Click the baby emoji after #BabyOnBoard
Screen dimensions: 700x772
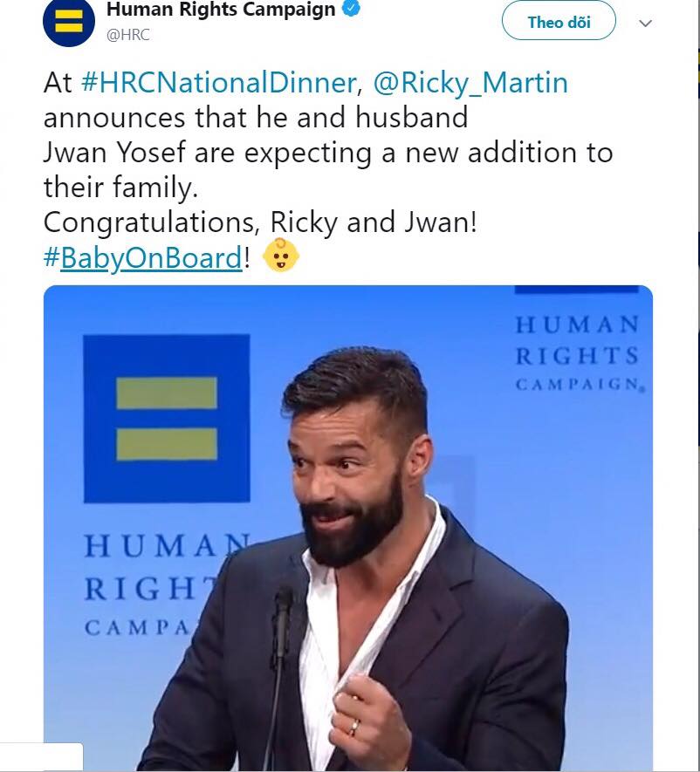(x=281, y=257)
